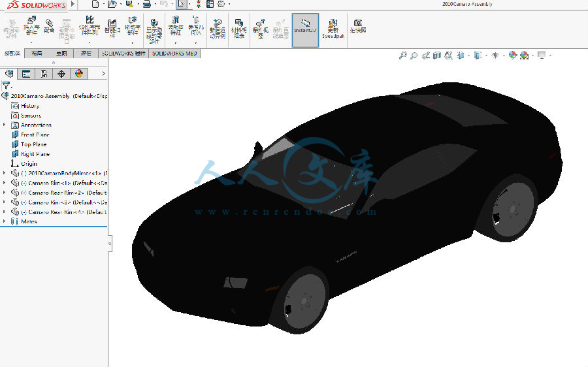The width and height of the screenshot is (588, 367).
Task: Click the Previous View icon
Action: click(x=425, y=56)
